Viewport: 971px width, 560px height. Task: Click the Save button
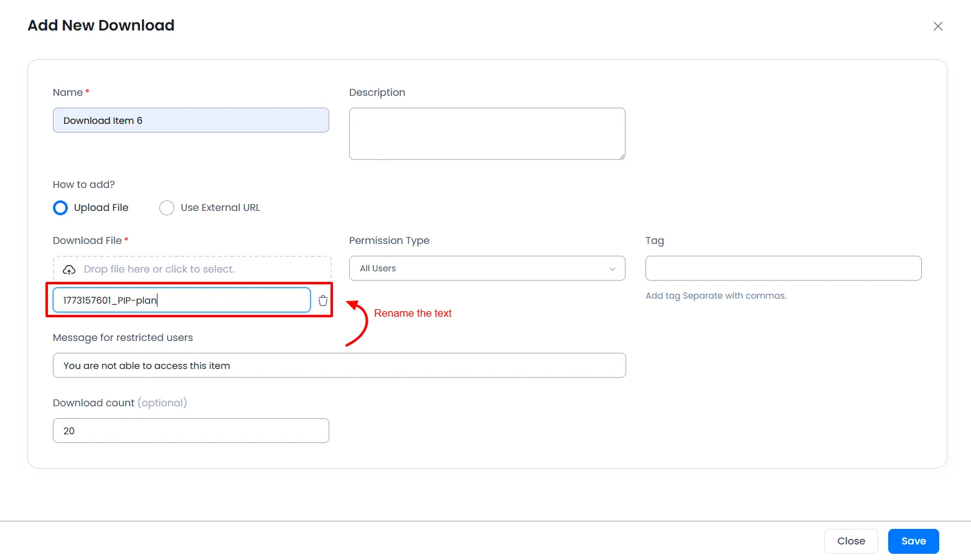[x=913, y=541]
